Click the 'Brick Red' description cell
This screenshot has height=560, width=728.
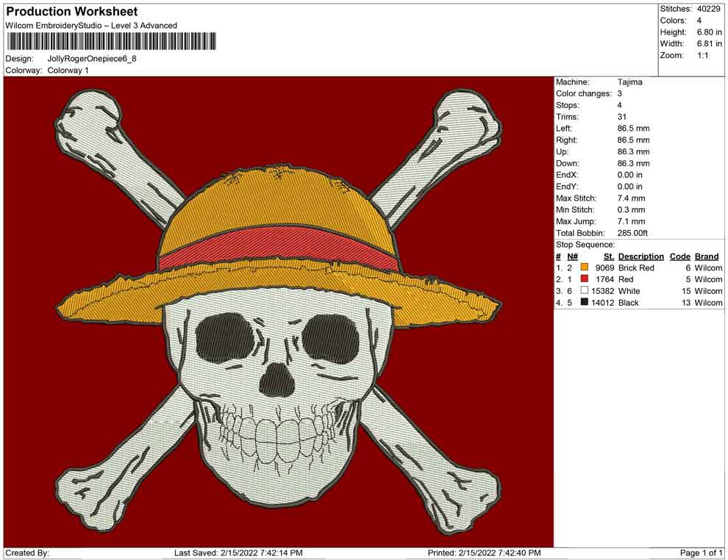[636, 268]
